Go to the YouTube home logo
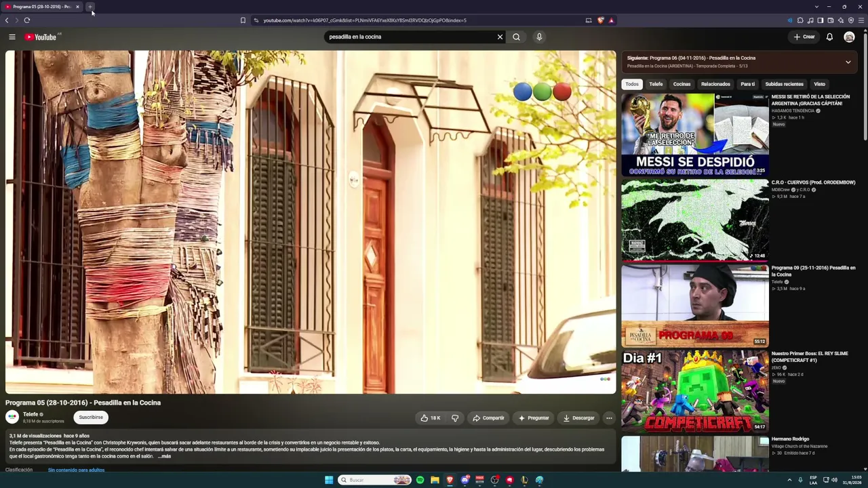Viewport: 868px width, 488px height. [41, 37]
